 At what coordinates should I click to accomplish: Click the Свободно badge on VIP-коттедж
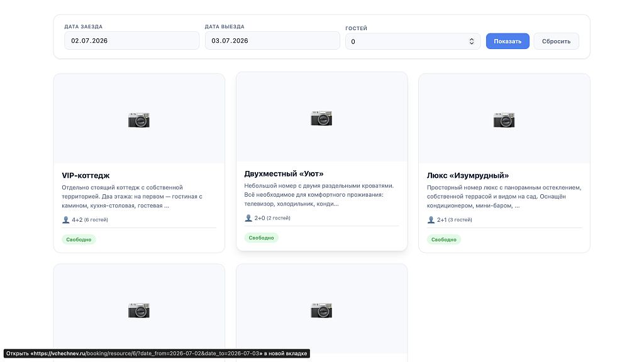click(79, 239)
